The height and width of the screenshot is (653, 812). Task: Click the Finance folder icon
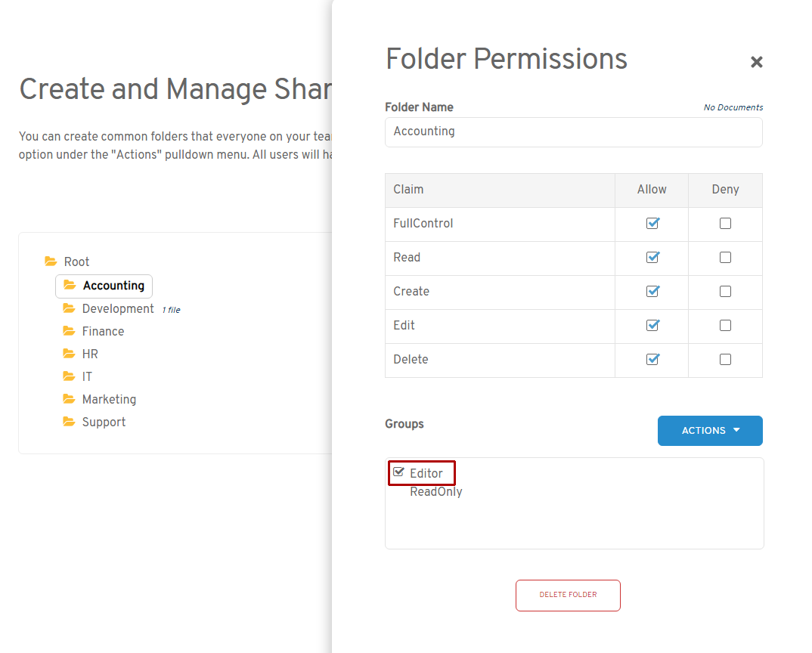[x=69, y=331]
